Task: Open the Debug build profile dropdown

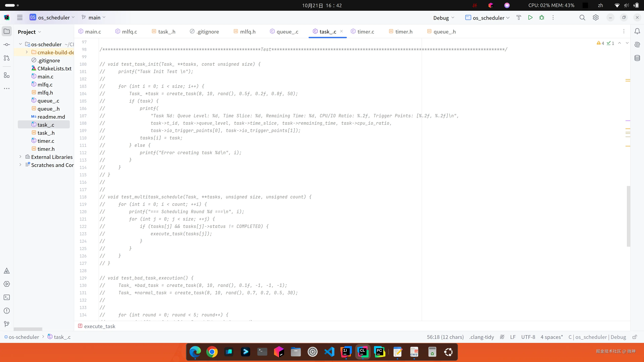Action: click(x=443, y=18)
